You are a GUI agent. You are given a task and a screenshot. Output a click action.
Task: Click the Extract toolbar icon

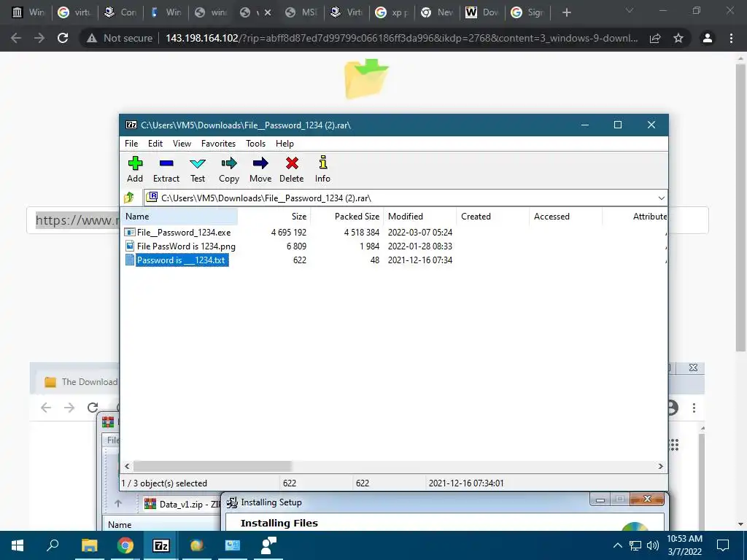coord(166,169)
